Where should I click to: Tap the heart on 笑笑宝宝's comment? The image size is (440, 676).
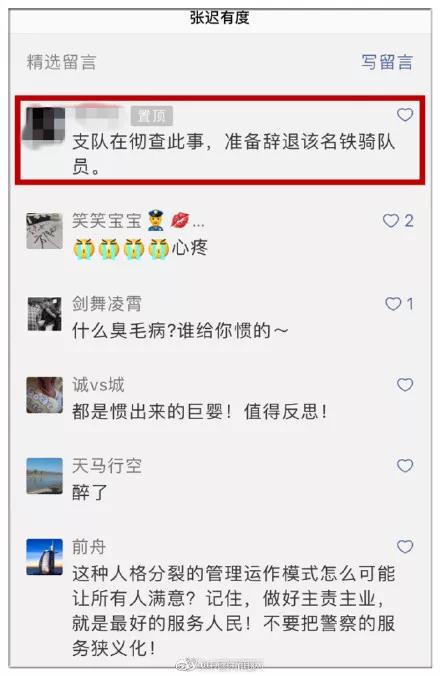click(x=391, y=221)
